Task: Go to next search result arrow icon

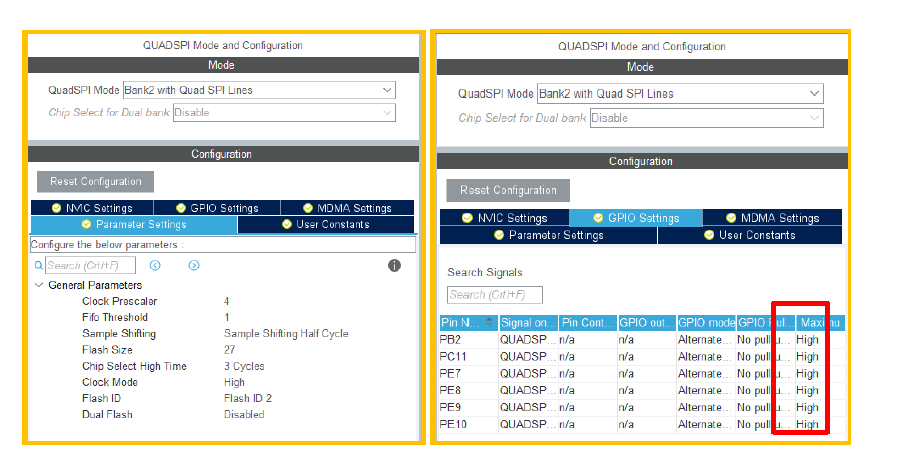Action: (x=194, y=265)
